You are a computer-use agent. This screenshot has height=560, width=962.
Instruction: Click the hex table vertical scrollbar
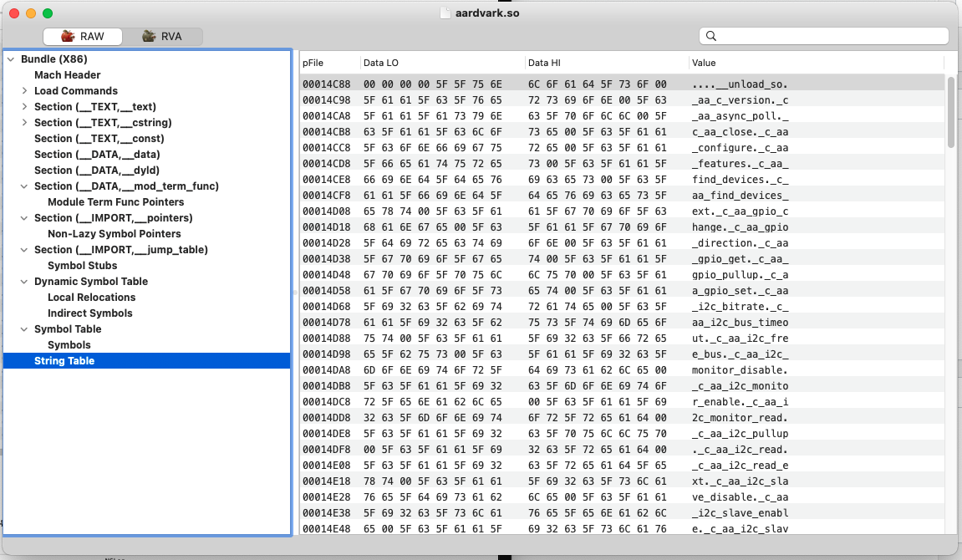click(951, 112)
